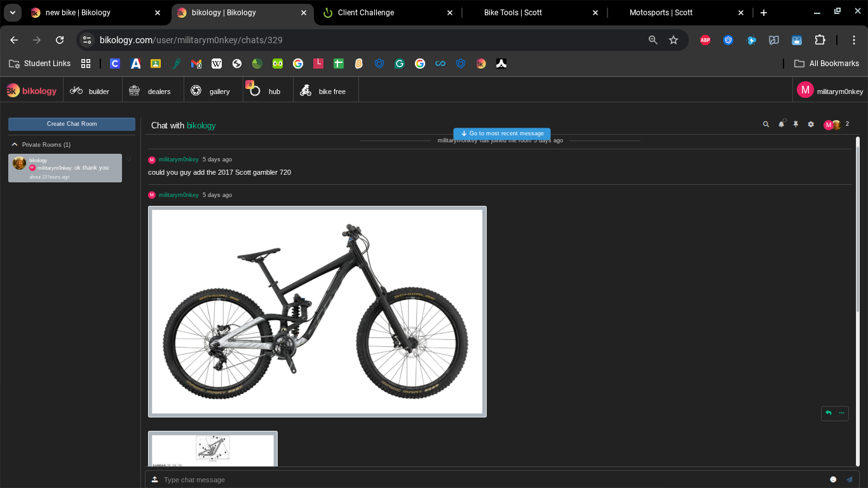
Task: Open the hub icon with notification badge
Action: click(x=254, y=91)
